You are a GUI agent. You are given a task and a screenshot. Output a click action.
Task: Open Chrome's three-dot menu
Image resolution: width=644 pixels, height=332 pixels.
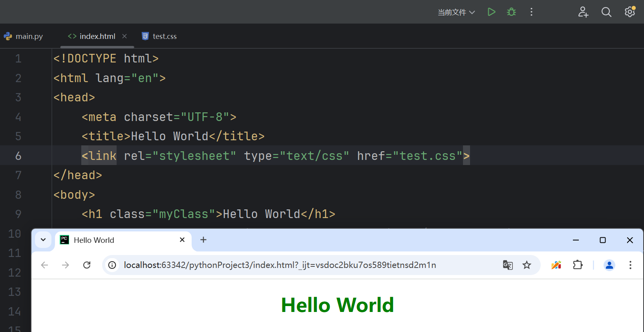(630, 265)
